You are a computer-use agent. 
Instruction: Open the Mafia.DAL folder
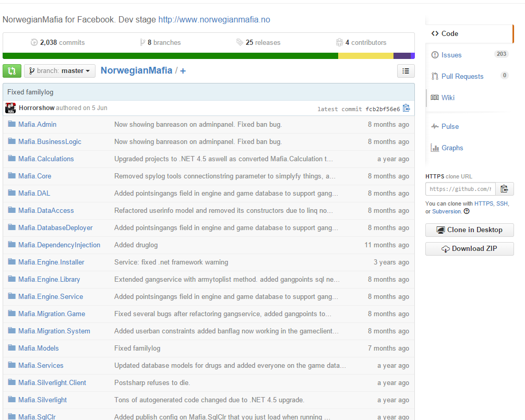point(34,194)
